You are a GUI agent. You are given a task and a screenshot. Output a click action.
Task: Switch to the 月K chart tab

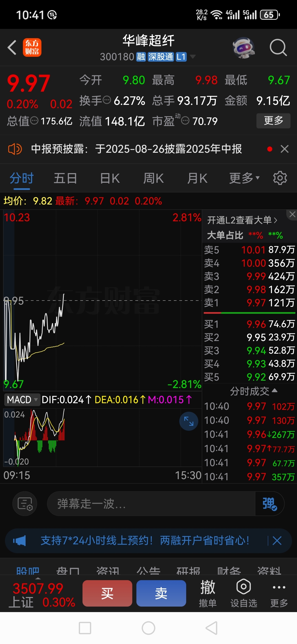point(197,178)
